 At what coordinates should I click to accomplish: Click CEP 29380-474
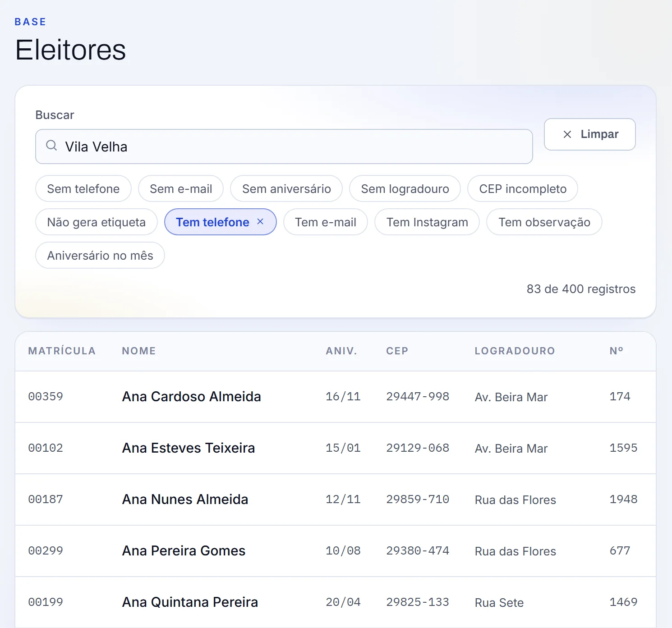click(418, 551)
